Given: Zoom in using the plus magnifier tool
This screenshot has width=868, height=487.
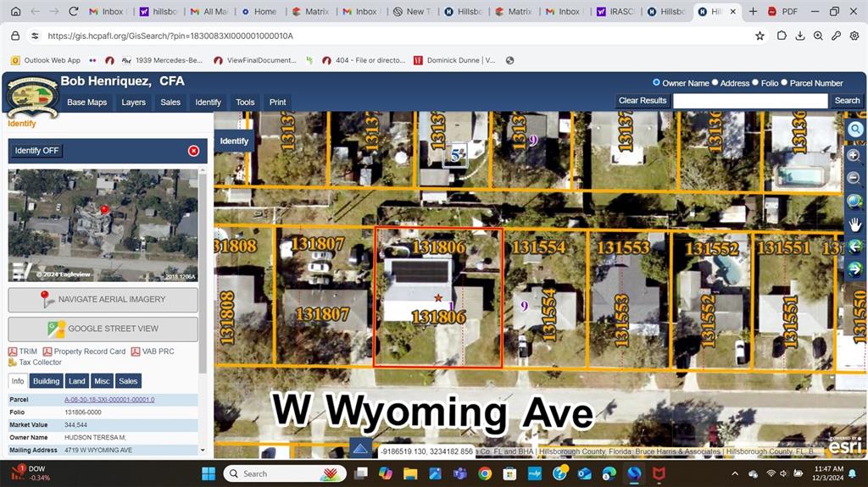Looking at the screenshot, I should click(854, 155).
